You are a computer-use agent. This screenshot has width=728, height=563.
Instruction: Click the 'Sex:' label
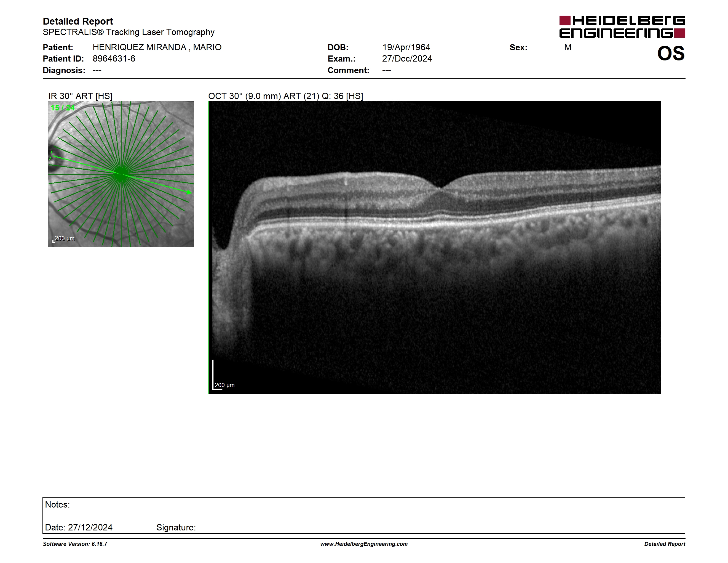click(518, 47)
